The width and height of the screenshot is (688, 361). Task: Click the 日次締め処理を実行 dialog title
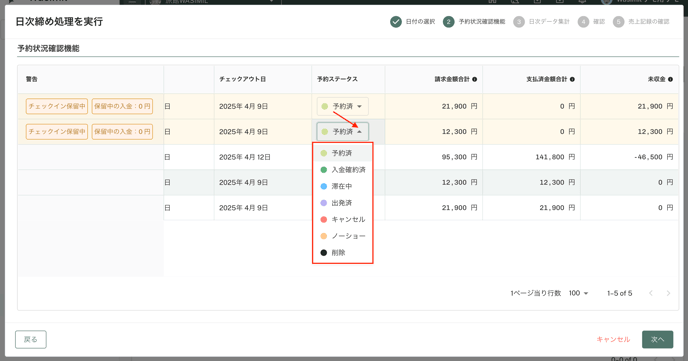coord(59,21)
